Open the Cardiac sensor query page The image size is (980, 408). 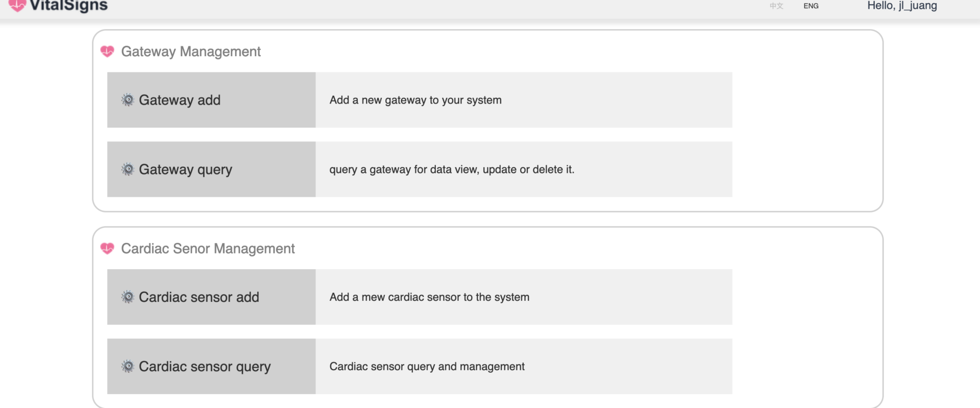(x=211, y=366)
